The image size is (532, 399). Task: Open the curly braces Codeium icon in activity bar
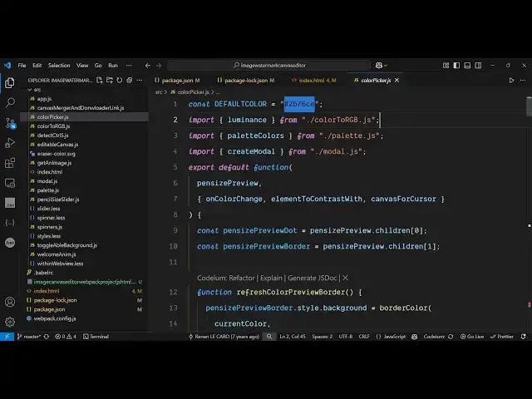pos(10,223)
